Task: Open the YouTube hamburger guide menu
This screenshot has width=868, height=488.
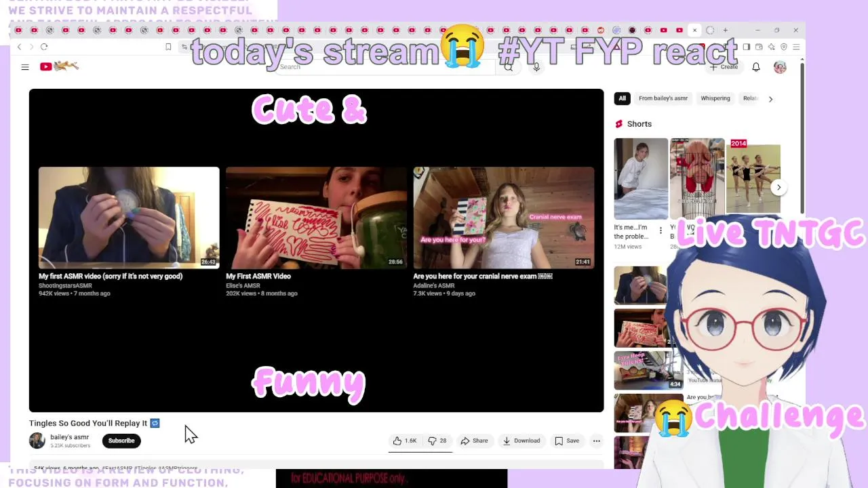Action: coord(25,66)
